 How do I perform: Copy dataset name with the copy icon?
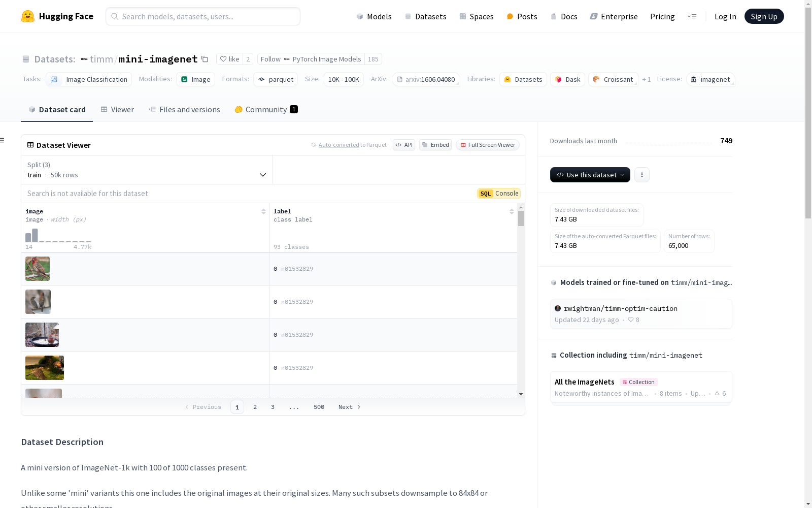pyautogui.click(x=205, y=59)
